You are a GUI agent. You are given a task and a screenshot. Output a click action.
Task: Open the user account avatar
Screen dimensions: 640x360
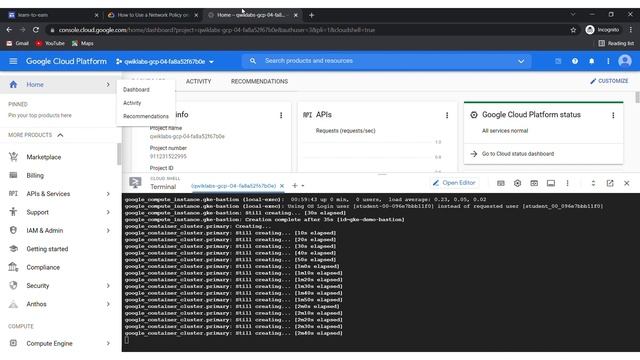[x=624, y=61]
